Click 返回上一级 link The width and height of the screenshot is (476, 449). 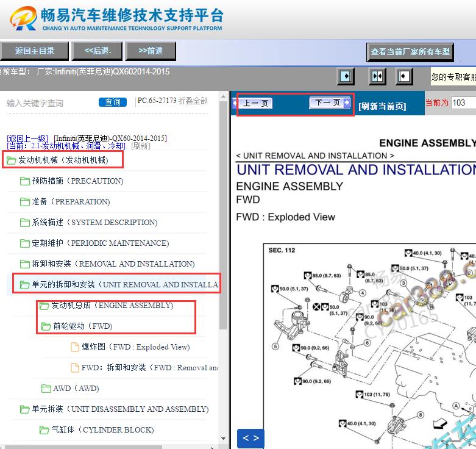pyautogui.click(x=27, y=138)
